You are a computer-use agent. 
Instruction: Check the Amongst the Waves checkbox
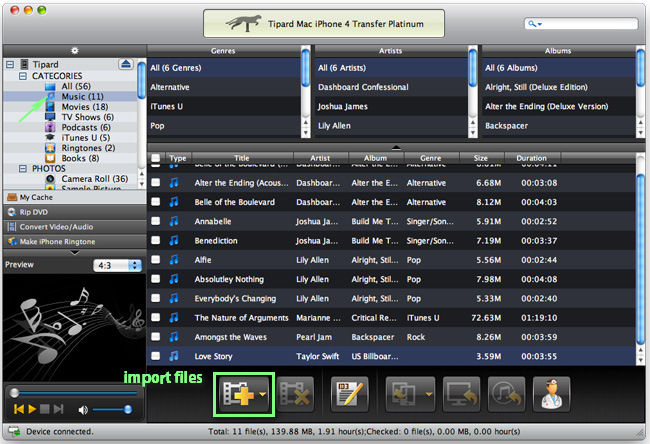point(155,336)
